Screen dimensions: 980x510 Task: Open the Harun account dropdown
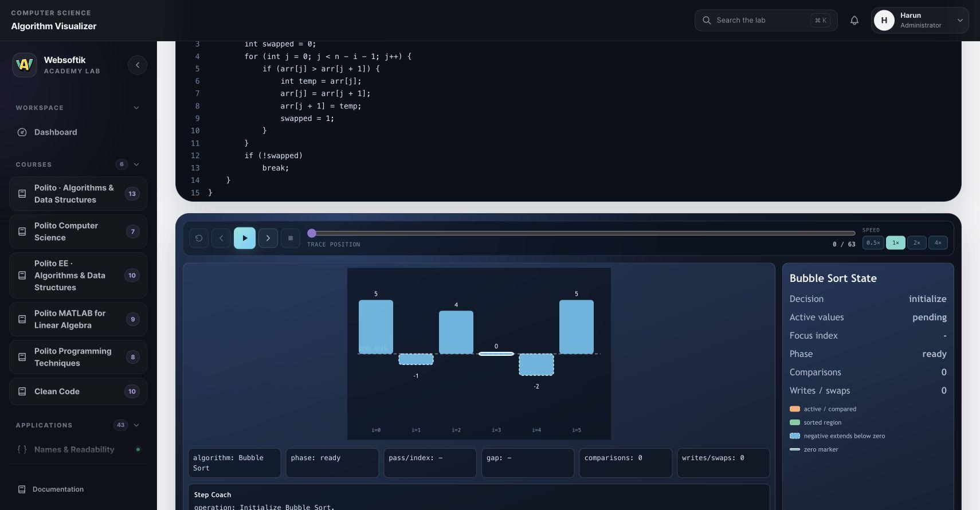click(x=920, y=21)
